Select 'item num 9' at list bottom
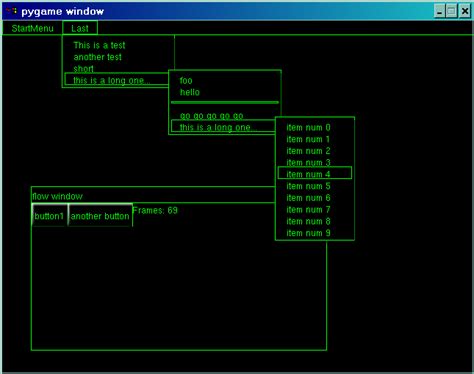Image resolution: width=474 pixels, height=374 pixels. [x=308, y=233]
